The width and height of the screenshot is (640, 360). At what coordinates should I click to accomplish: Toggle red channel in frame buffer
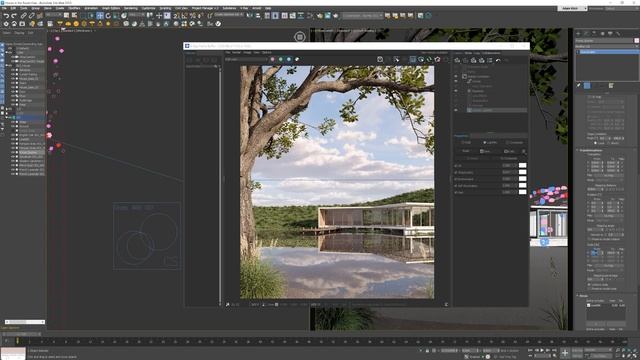coord(273,60)
